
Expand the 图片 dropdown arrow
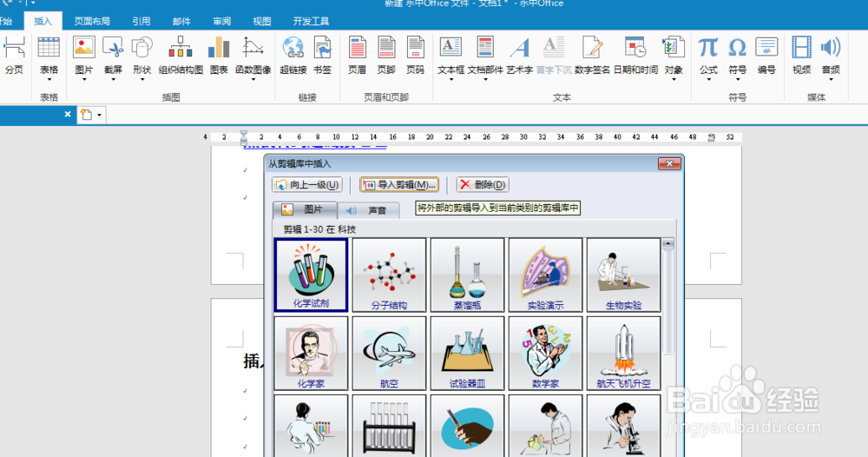pyautogui.click(x=84, y=80)
